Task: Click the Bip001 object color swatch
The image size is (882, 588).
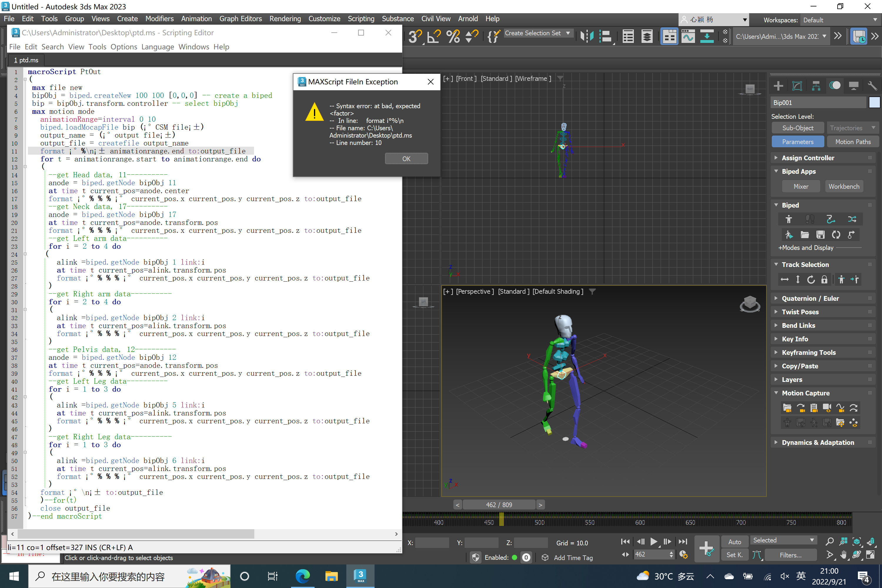Action: (x=874, y=103)
